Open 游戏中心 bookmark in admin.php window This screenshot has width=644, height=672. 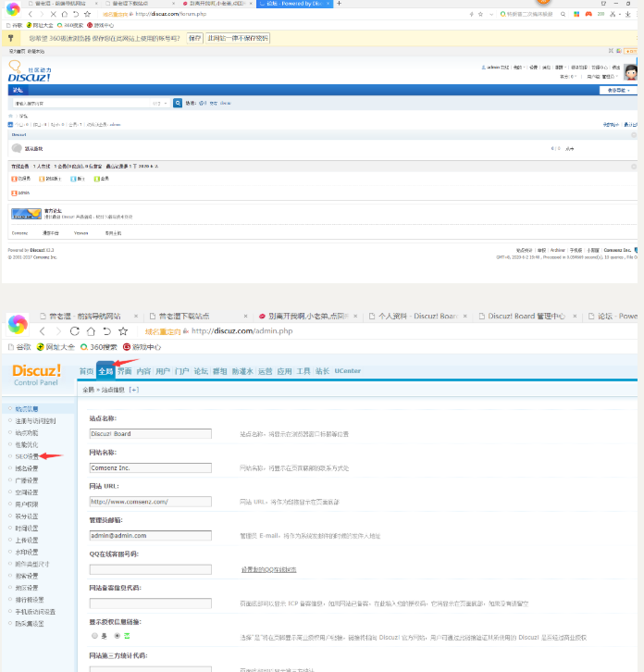142,347
